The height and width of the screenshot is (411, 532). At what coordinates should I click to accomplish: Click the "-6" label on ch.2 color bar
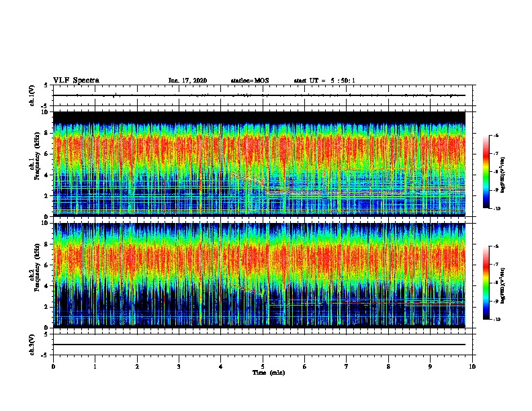(x=496, y=246)
